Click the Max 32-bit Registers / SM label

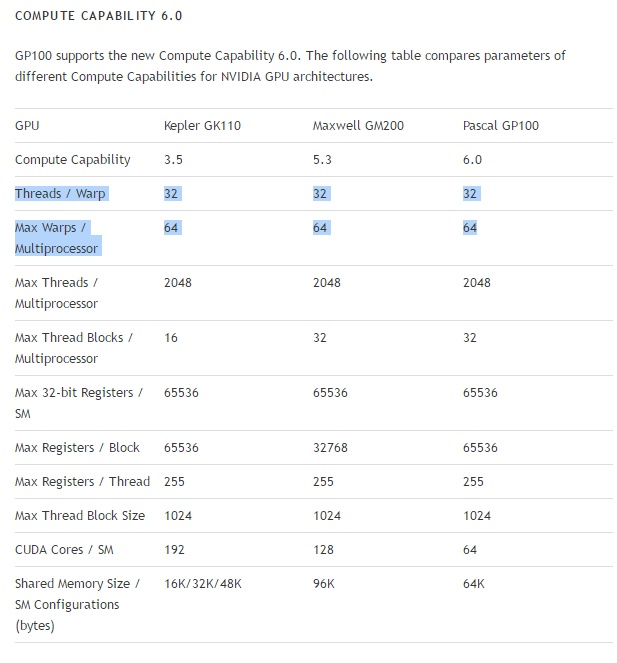click(79, 403)
